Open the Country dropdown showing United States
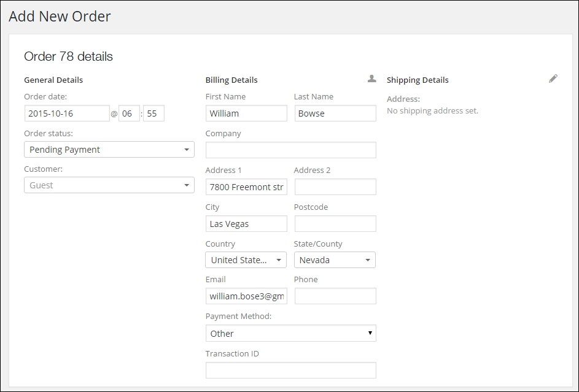Screen dimensions: 579x392 tap(246, 259)
